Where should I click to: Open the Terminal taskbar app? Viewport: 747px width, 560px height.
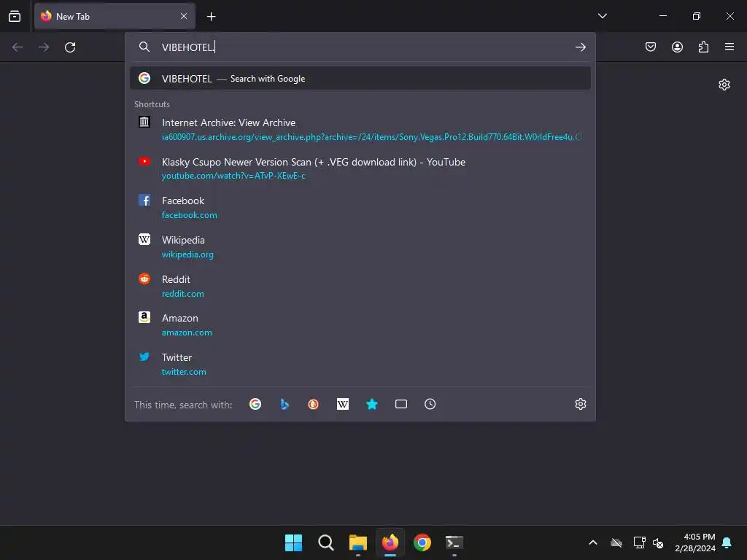click(454, 542)
